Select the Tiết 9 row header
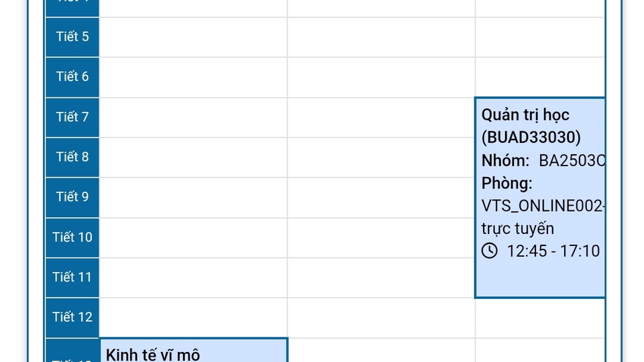The width and height of the screenshot is (644, 362). 72,196
